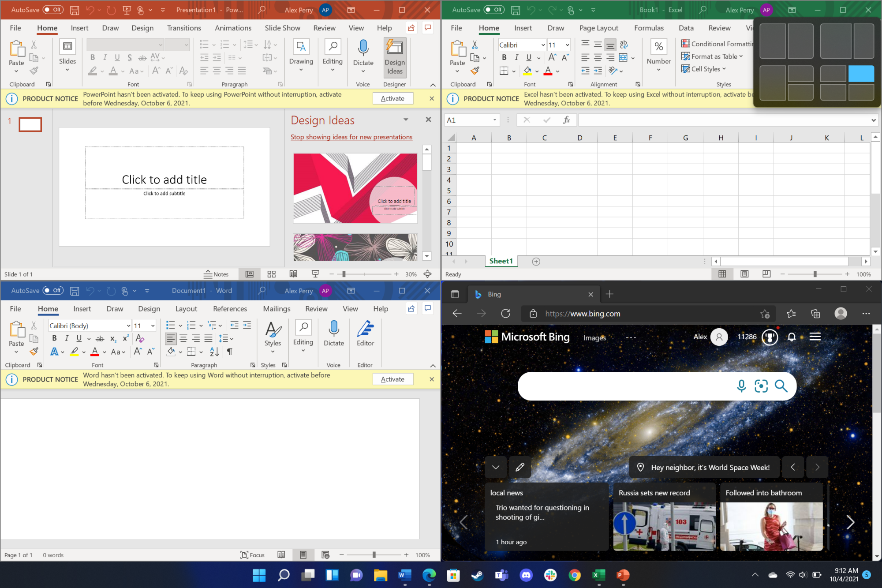Open Page Layout tab in Excel
Screen dimensions: 882x588
(598, 28)
